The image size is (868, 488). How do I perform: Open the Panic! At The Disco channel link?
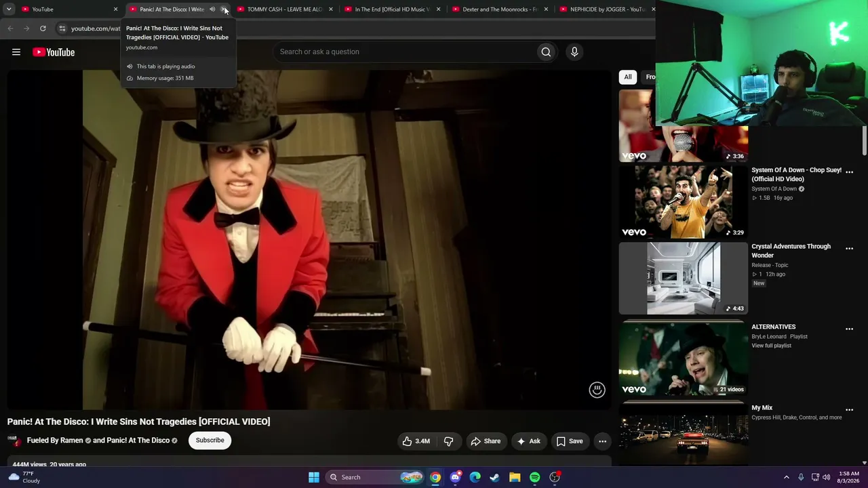(138, 441)
